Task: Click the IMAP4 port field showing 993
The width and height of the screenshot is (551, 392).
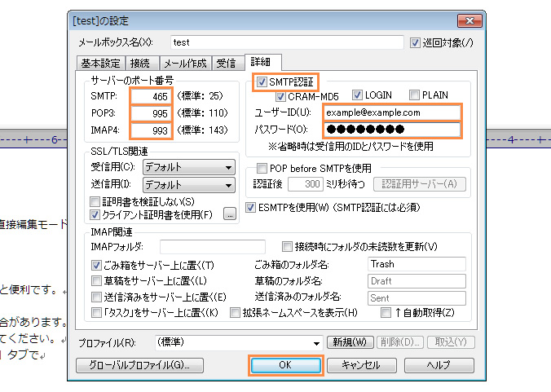Action: (x=151, y=130)
